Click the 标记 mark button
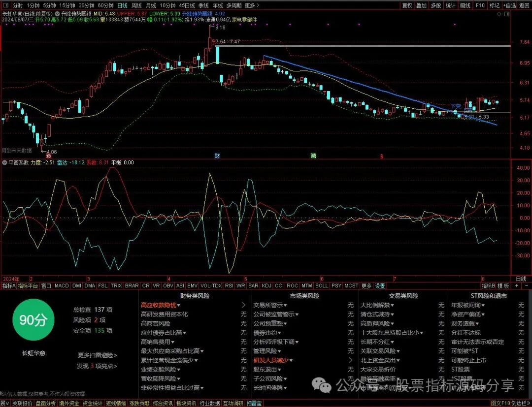 click(495, 5)
